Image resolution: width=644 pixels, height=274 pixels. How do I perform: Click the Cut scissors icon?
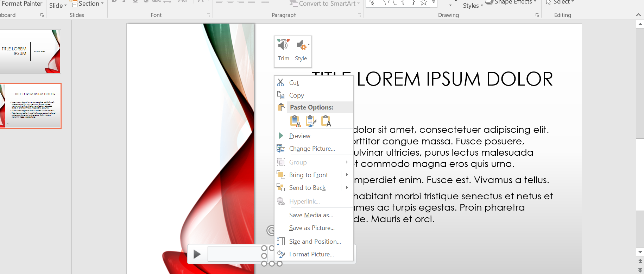pos(280,83)
